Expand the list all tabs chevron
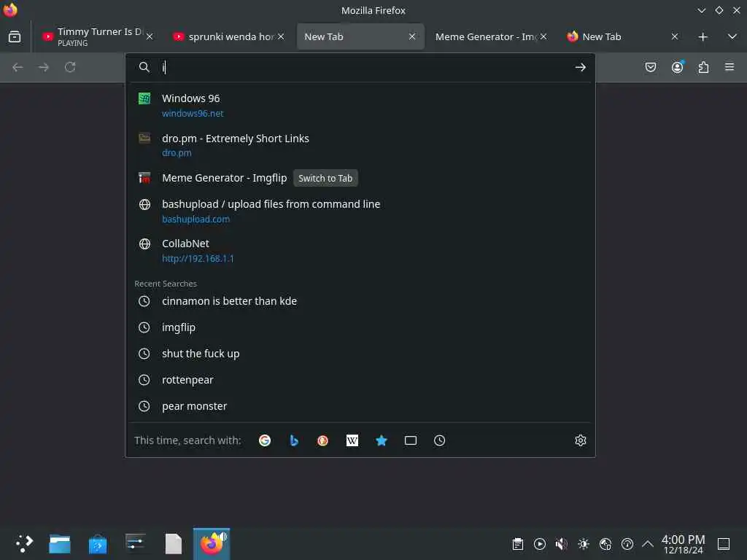This screenshot has width=747, height=560. pos(732,36)
